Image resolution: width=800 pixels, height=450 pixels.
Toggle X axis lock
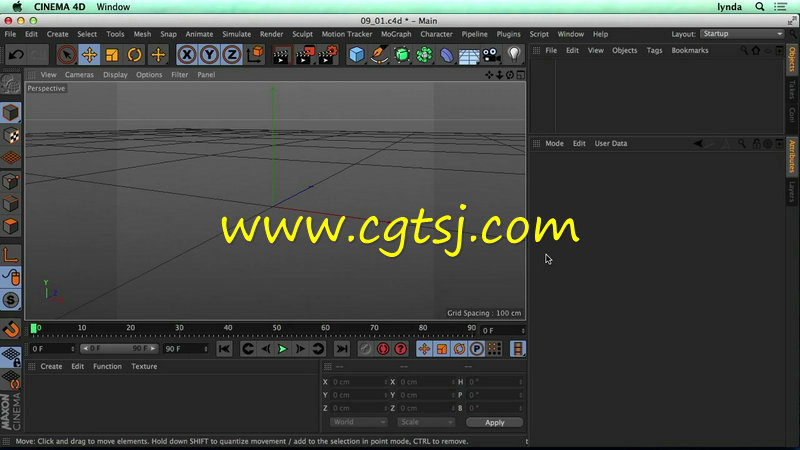click(x=187, y=55)
